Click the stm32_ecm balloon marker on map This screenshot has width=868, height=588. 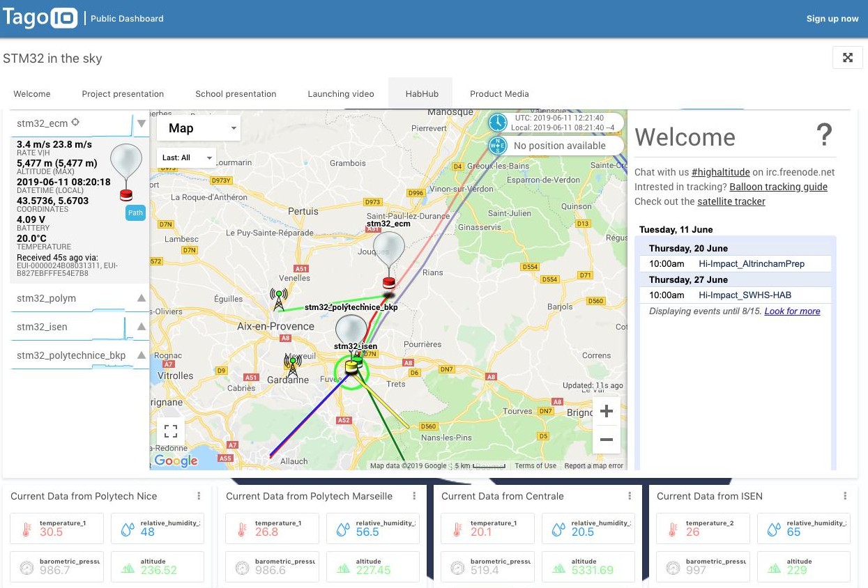388,259
